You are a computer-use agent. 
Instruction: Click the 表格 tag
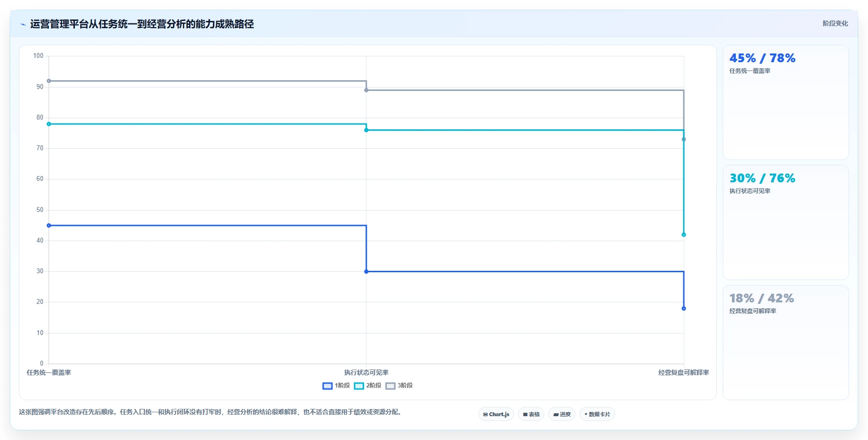(x=531, y=414)
